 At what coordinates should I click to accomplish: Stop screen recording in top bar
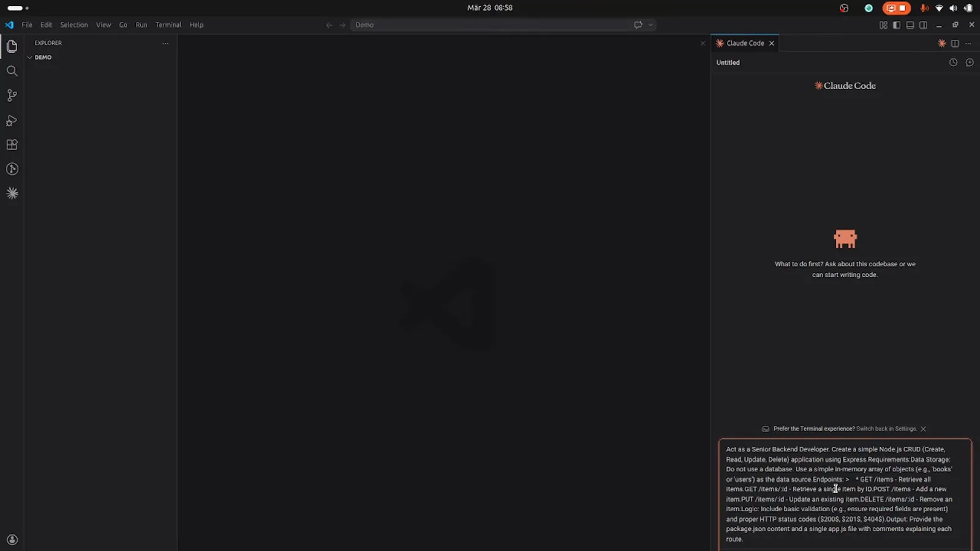pyautogui.click(x=896, y=8)
